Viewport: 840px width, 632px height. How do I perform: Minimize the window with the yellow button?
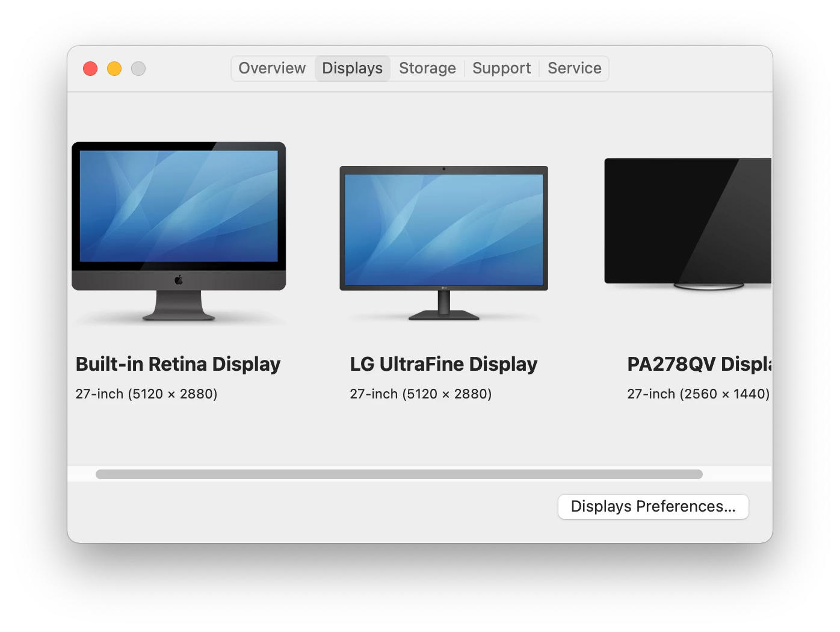pos(114,69)
